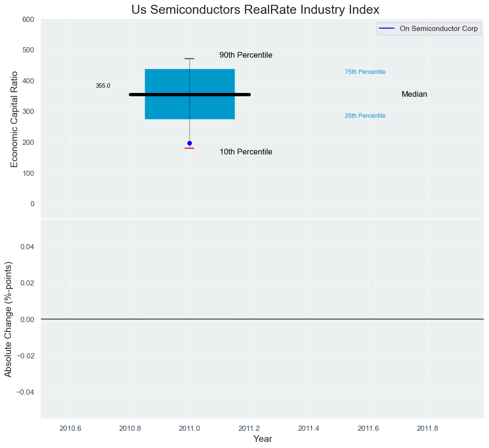Click the On Semiconductor Corp legend label
489x448 pixels.
[x=438, y=29]
